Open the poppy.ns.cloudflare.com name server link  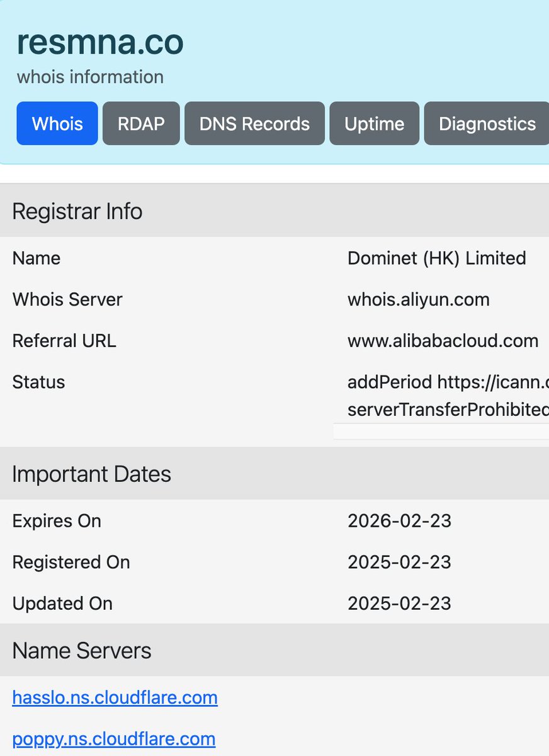click(x=114, y=738)
